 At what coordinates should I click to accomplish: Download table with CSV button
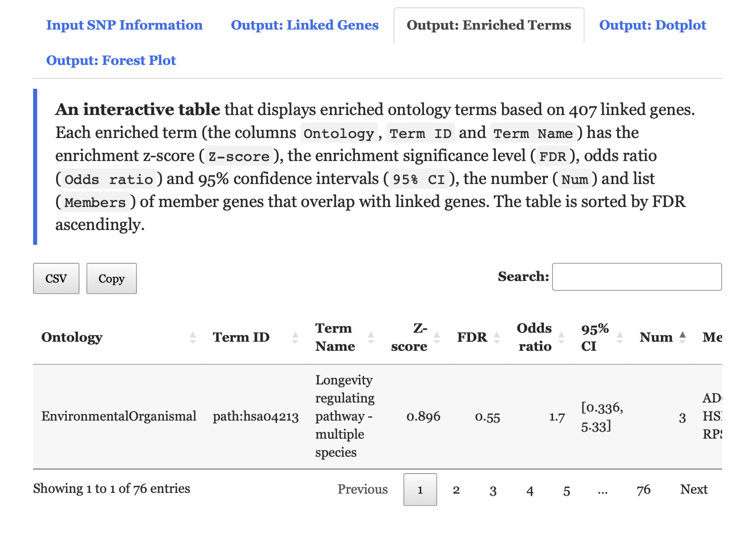[56, 279]
